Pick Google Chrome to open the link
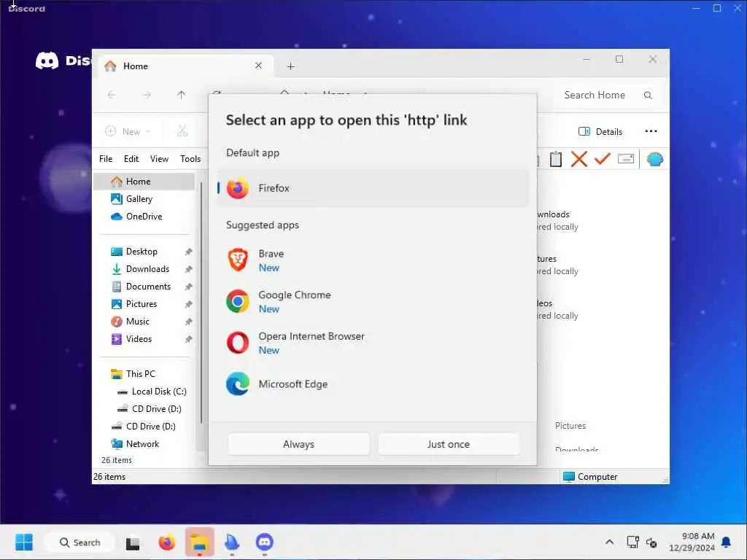 tap(373, 301)
